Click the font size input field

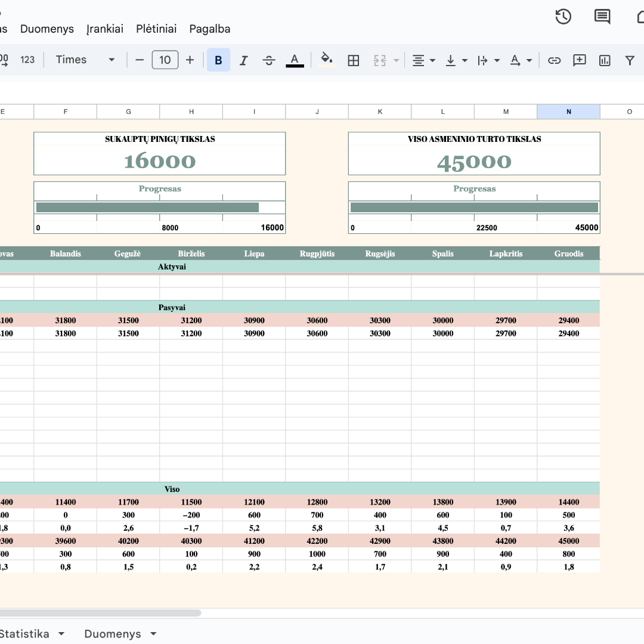[x=165, y=60]
